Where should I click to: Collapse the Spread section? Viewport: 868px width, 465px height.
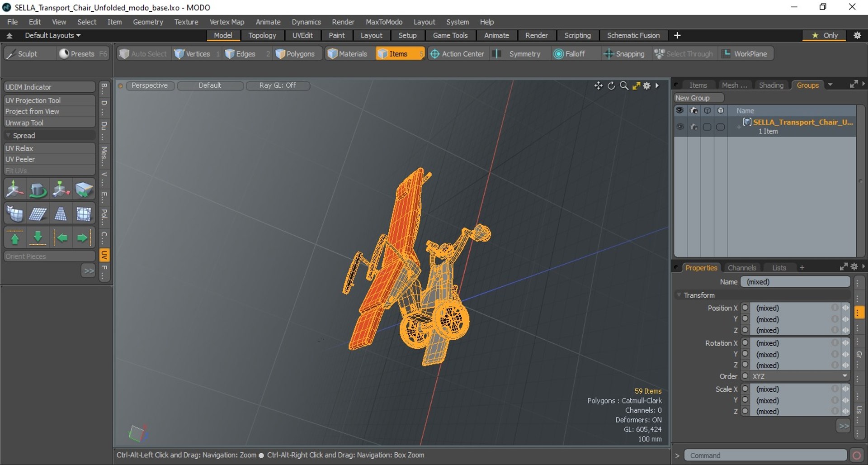8,136
